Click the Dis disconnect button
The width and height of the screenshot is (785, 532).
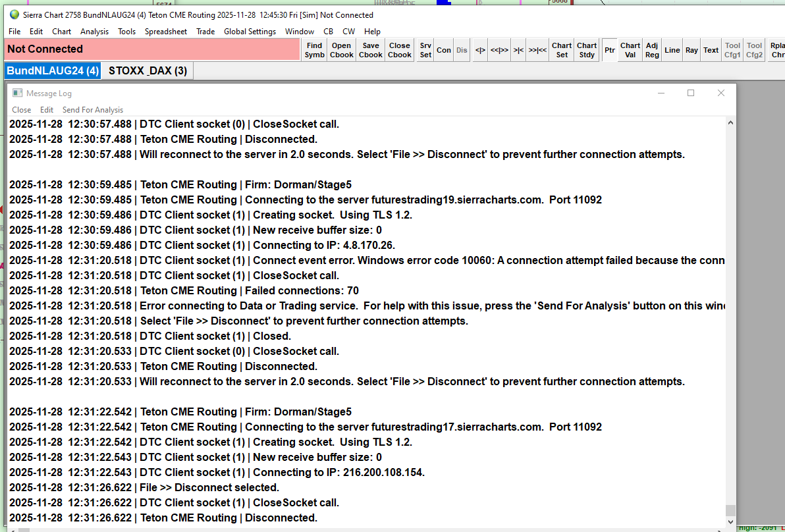462,50
